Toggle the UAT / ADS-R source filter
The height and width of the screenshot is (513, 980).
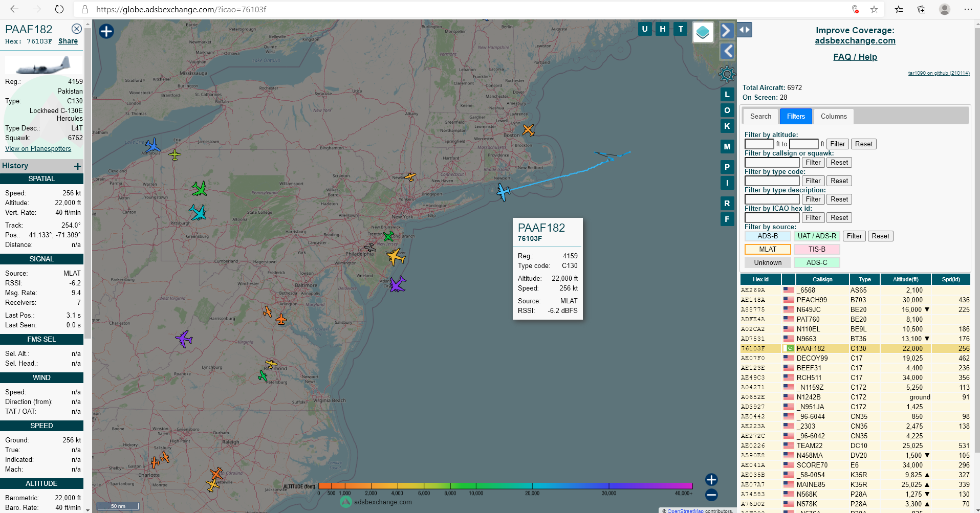coord(817,236)
